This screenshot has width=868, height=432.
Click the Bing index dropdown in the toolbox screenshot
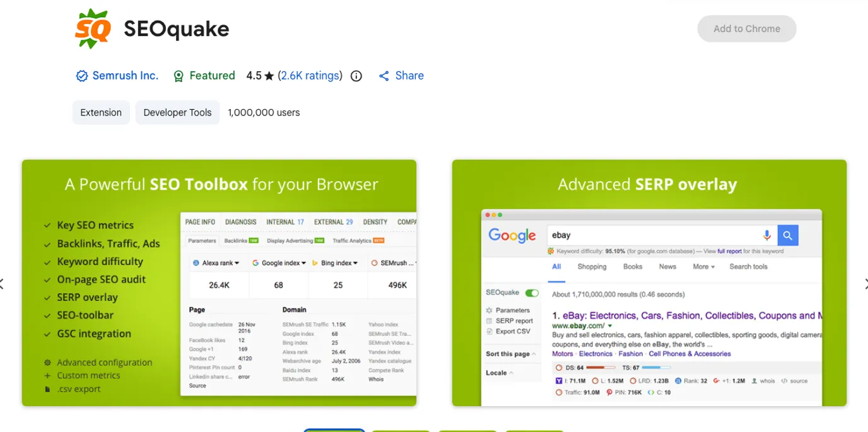point(335,263)
